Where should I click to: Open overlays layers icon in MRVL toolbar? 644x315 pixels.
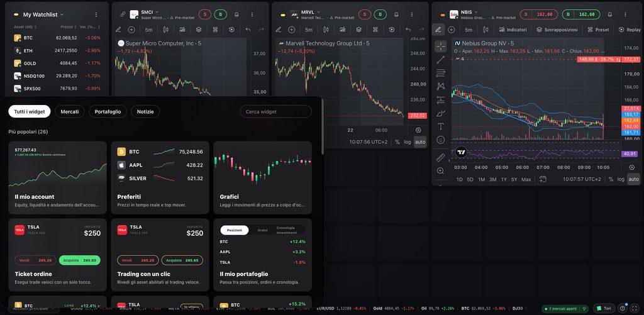pos(359,30)
